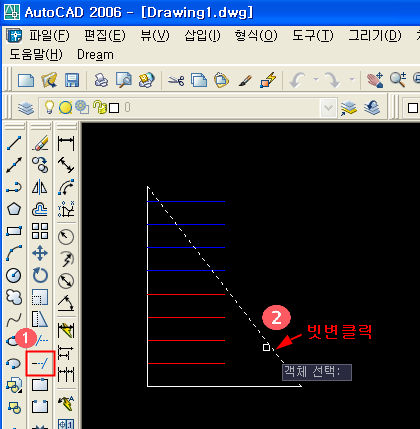Select the Spline tool
The image size is (420, 429).
coord(14,319)
